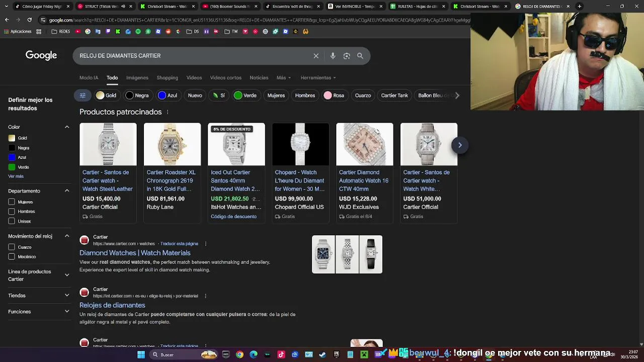Viewport: 644px width, 362px height.
Task: Open the Más dropdown menu
Action: (283, 78)
